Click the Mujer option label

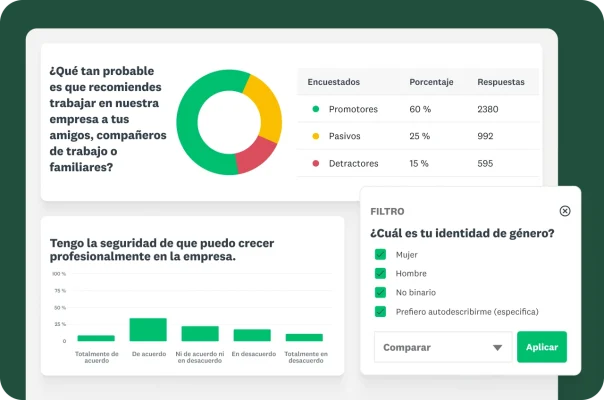406,255
